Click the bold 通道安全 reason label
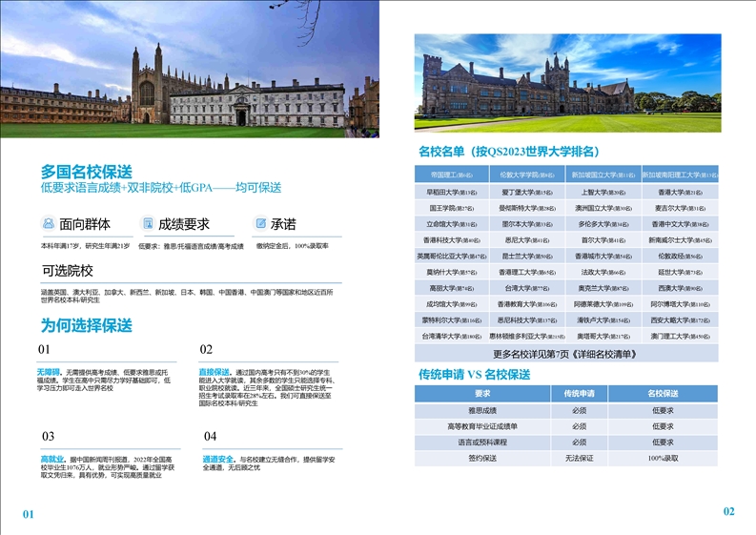Image resolution: width=756 pixels, height=535 pixels. click(216, 459)
